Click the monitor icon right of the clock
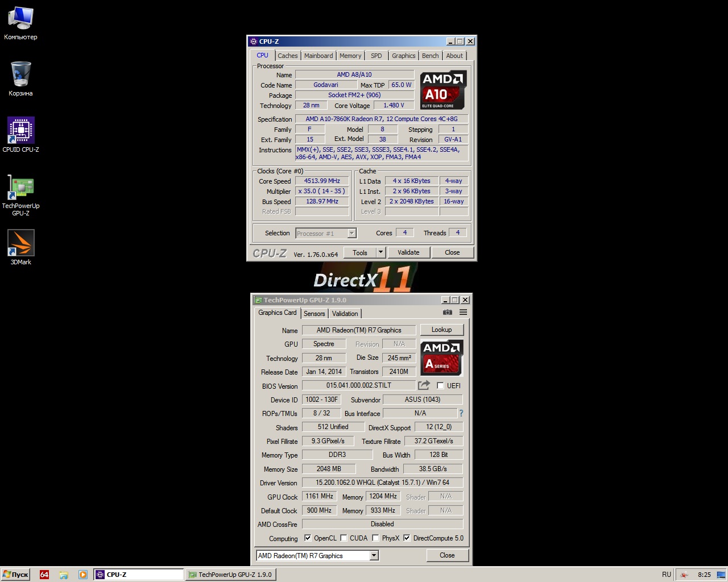This screenshot has width=728, height=582. 721,575
